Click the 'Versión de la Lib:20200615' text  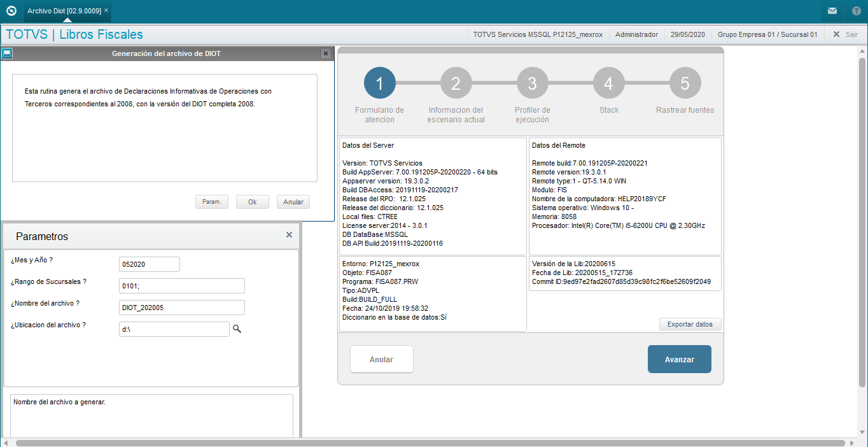573,264
